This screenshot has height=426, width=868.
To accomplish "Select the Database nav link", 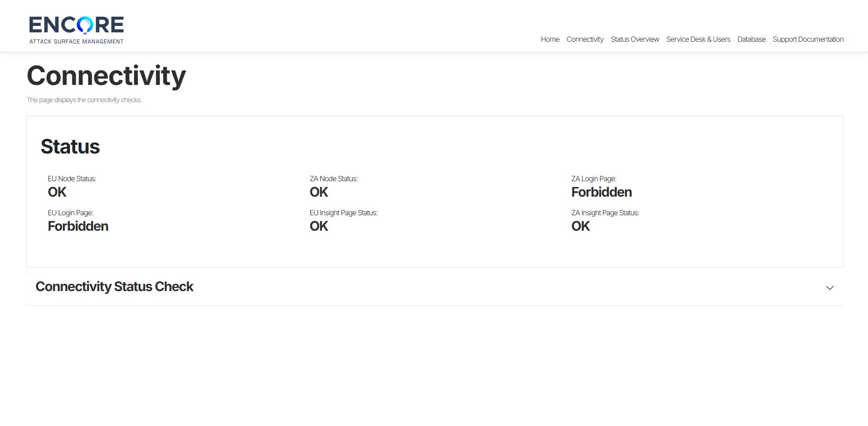I will 751,40.
